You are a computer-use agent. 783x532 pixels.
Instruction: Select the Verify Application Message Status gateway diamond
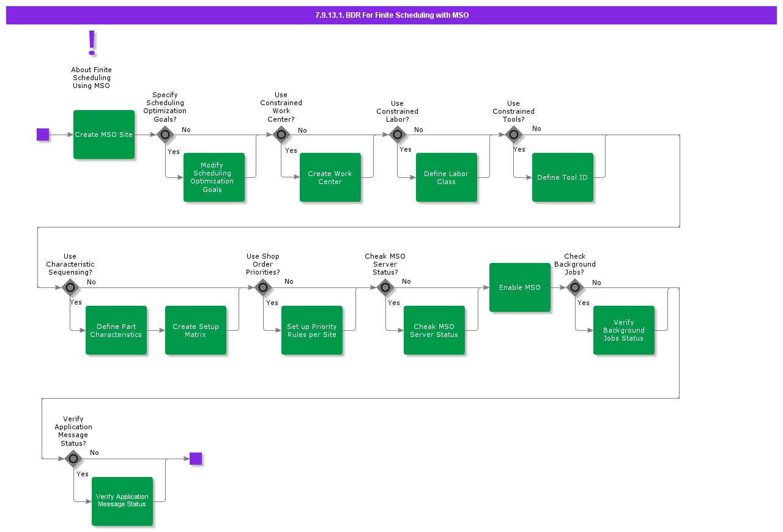click(x=73, y=459)
